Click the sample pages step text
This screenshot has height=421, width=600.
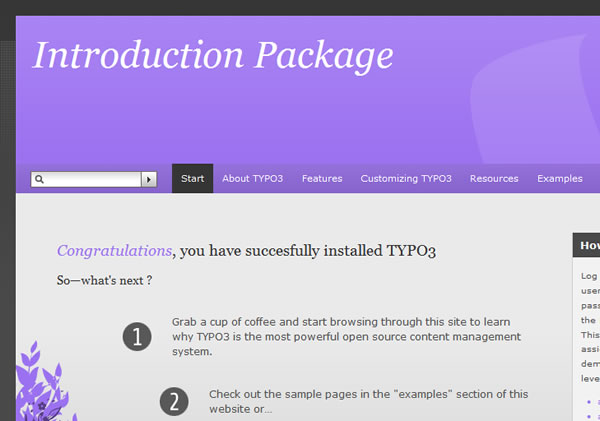[368, 401]
